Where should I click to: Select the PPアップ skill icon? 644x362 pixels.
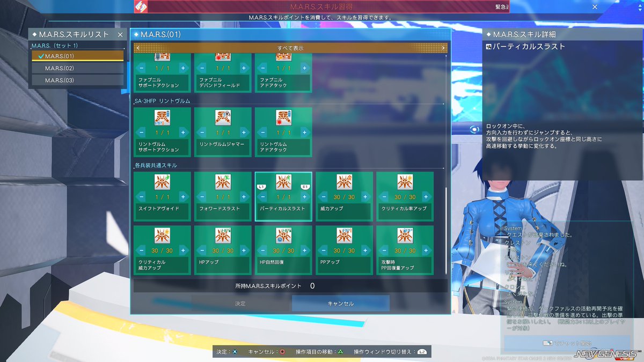point(344,236)
